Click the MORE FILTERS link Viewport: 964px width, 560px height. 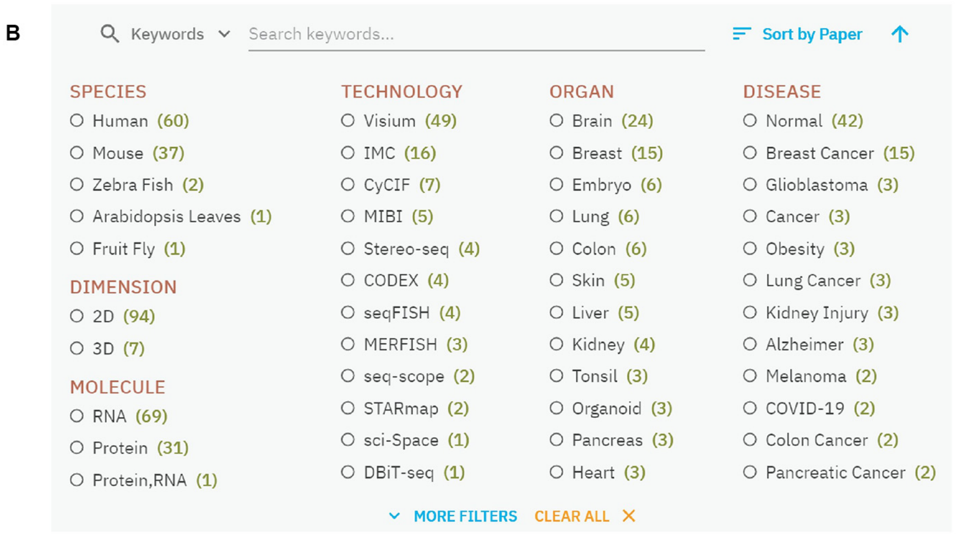point(465,516)
